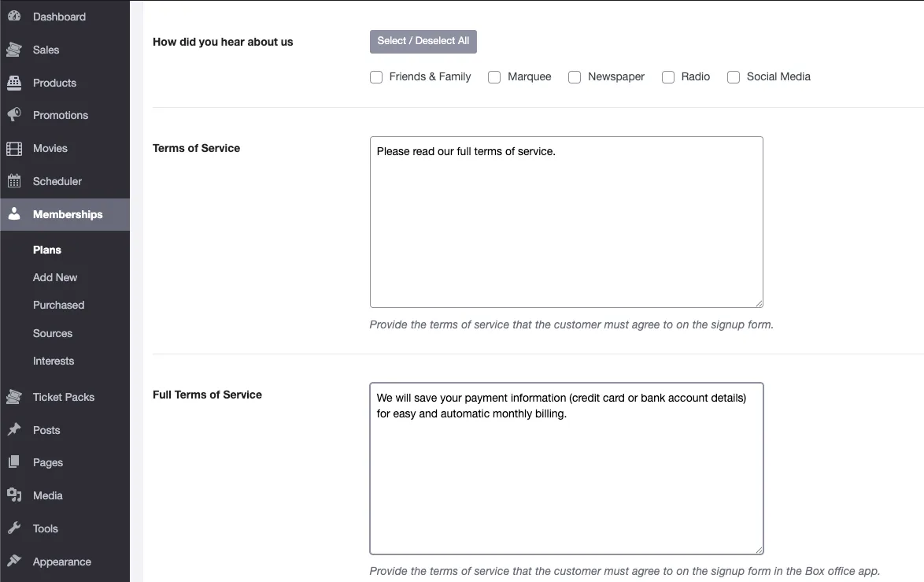This screenshot has width=924, height=582.
Task: Click the Products register icon
Action: pos(14,83)
